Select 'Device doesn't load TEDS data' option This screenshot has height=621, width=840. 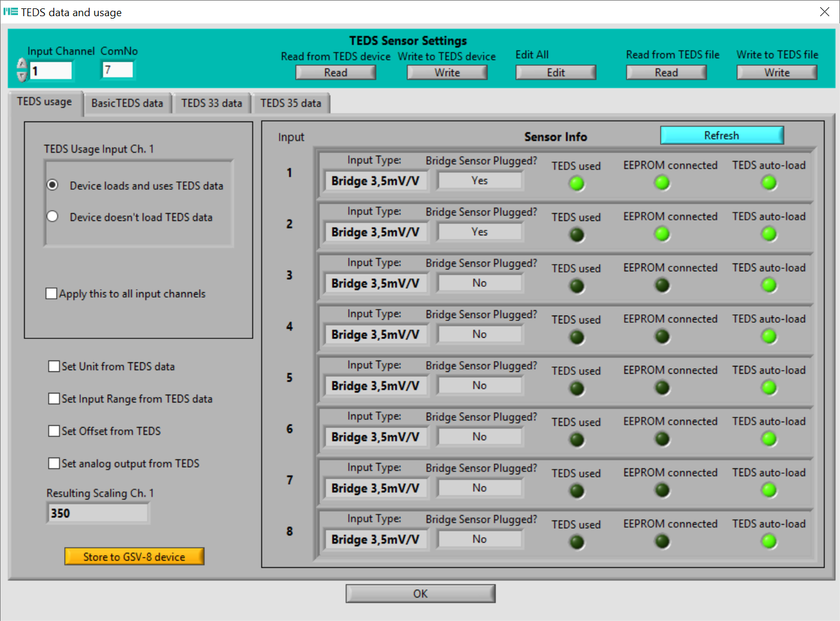click(x=53, y=216)
